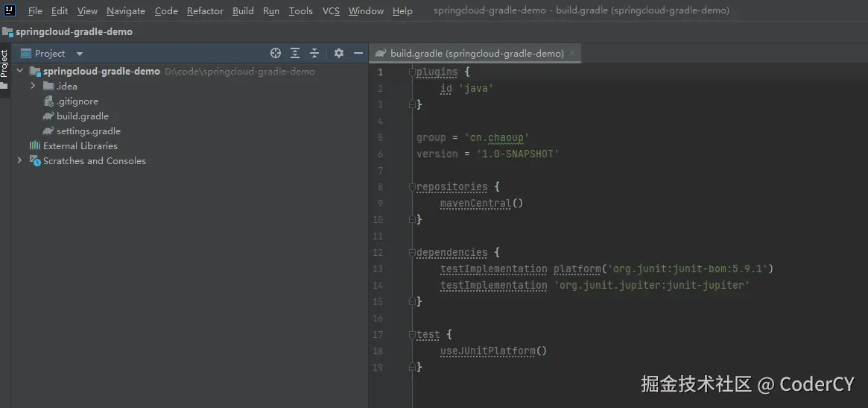Click mavenCentral() on line 9
Image resolution: width=868 pixels, height=408 pixels.
(481, 203)
